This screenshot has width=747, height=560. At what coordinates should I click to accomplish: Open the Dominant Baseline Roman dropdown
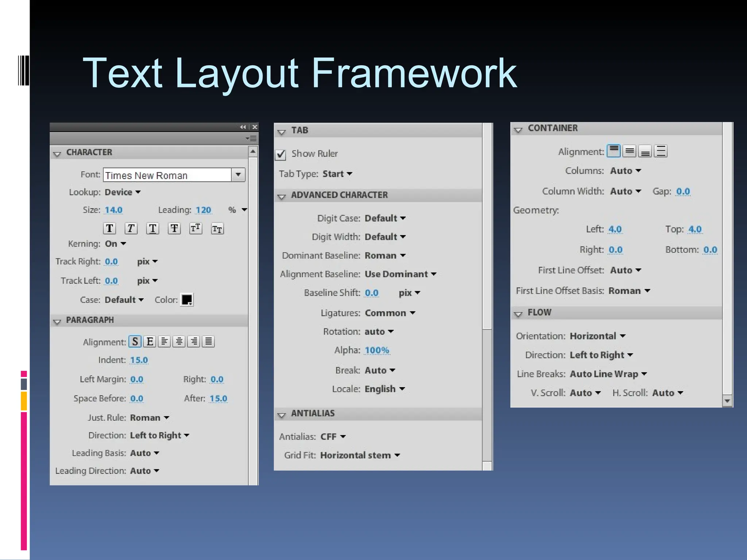385,256
